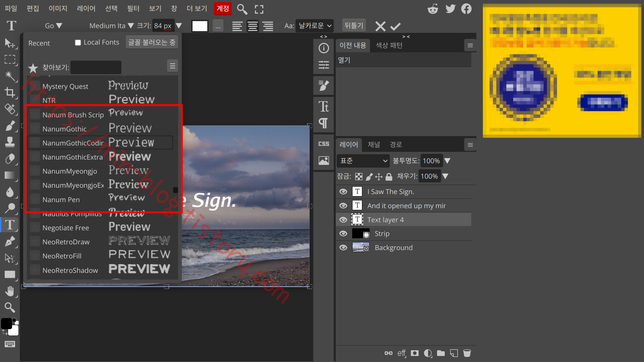Open the Reddit link icon
This screenshot has height=362, width=644.
click(x=433, y=9)
